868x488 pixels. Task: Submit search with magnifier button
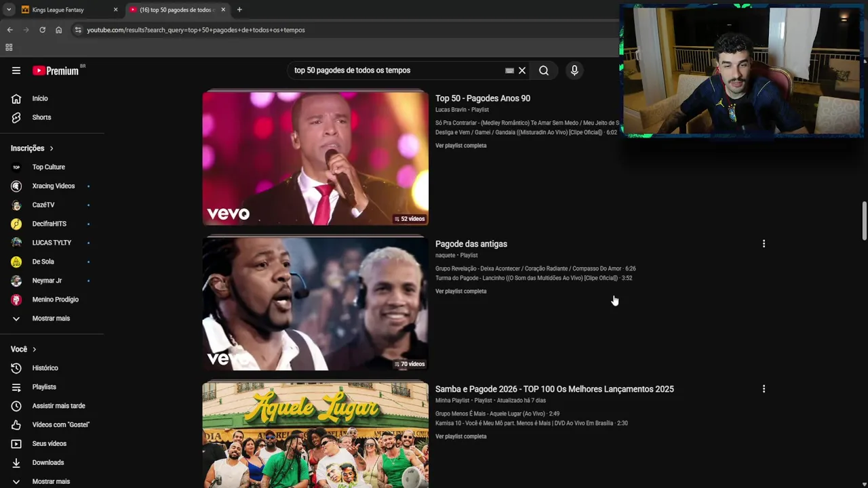pos(544,70)
